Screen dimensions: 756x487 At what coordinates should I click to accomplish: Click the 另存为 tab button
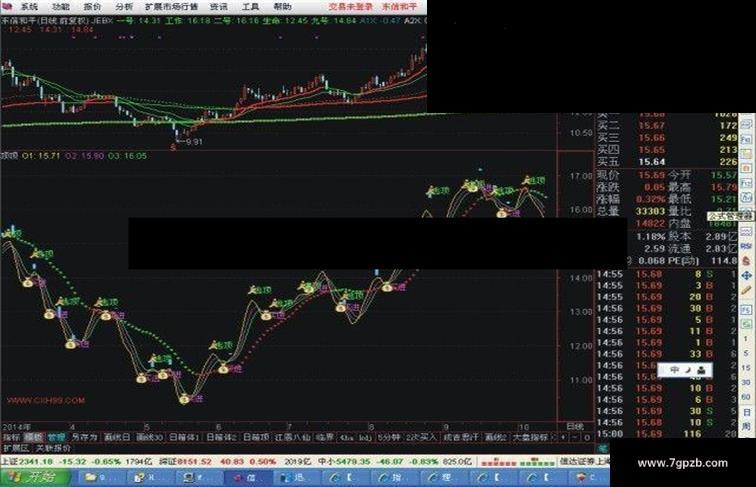click(x=84, y=438)
